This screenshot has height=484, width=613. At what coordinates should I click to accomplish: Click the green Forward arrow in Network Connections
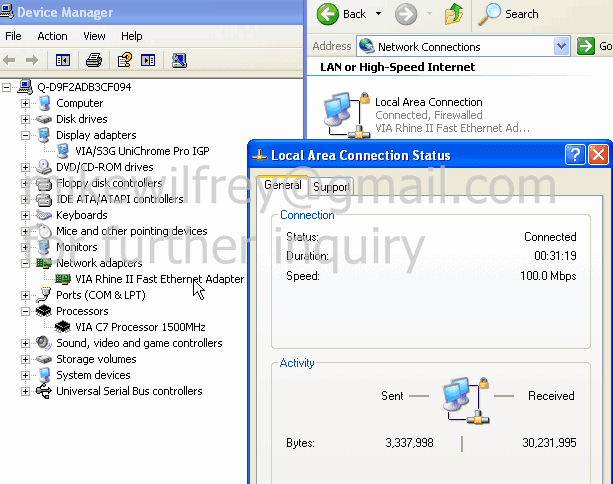pyautogui.click(x=406, y=14)
